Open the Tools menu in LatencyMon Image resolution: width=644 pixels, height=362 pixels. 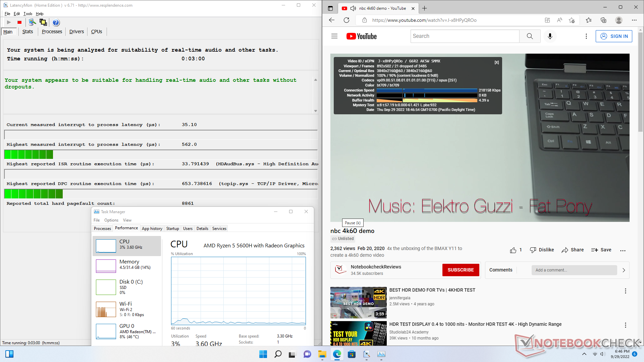28,14
